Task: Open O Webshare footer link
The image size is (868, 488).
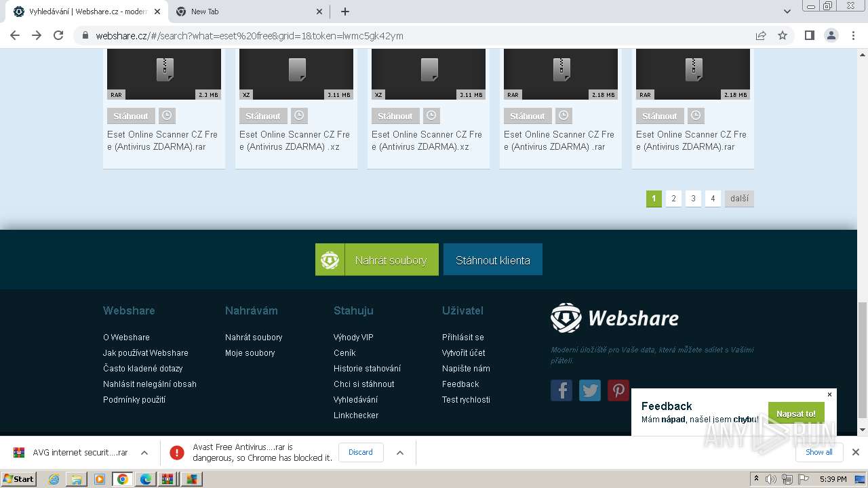Action: coord(126,337)
